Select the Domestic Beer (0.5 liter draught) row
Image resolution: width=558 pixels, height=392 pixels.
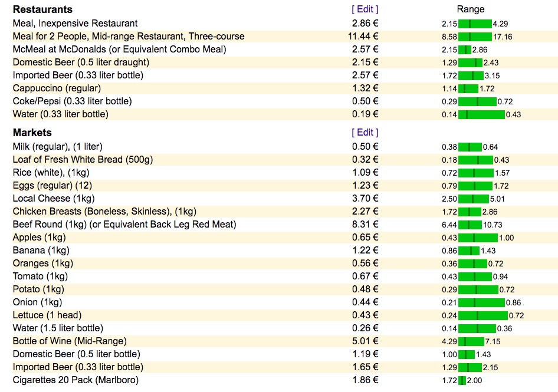coord(279,62)
